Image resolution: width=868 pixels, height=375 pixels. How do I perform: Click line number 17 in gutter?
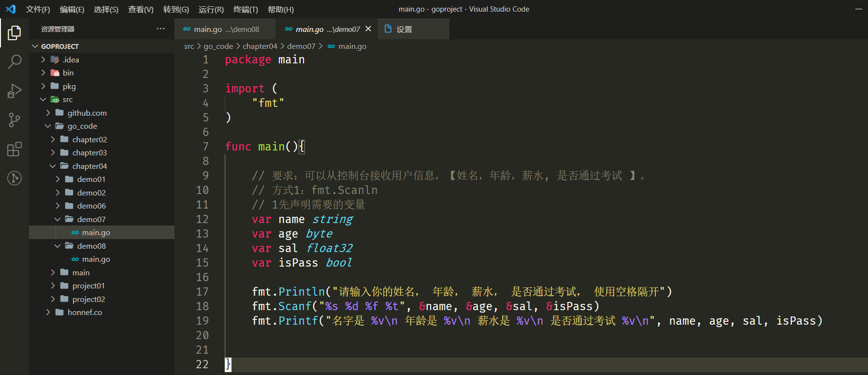[x=203, y=292]
